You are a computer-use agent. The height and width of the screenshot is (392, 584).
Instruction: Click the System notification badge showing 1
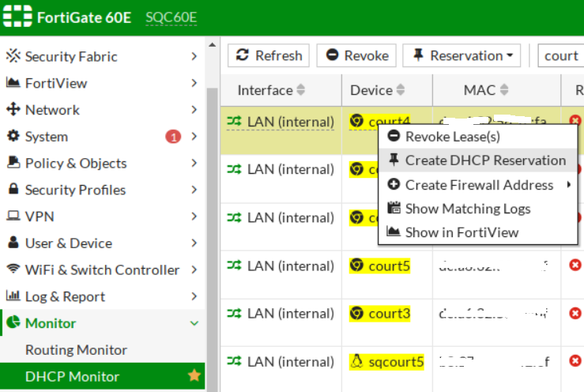pos(173,137)
